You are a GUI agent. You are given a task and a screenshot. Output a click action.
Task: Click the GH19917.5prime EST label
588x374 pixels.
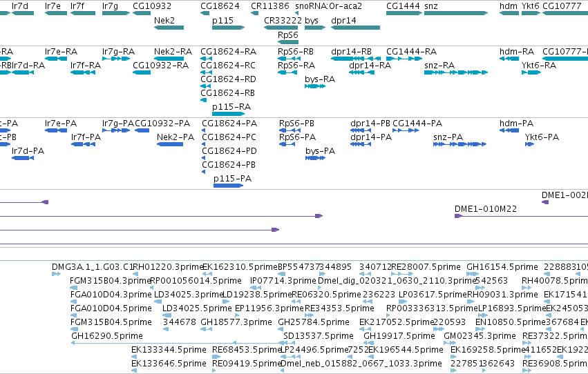[399, 336]
